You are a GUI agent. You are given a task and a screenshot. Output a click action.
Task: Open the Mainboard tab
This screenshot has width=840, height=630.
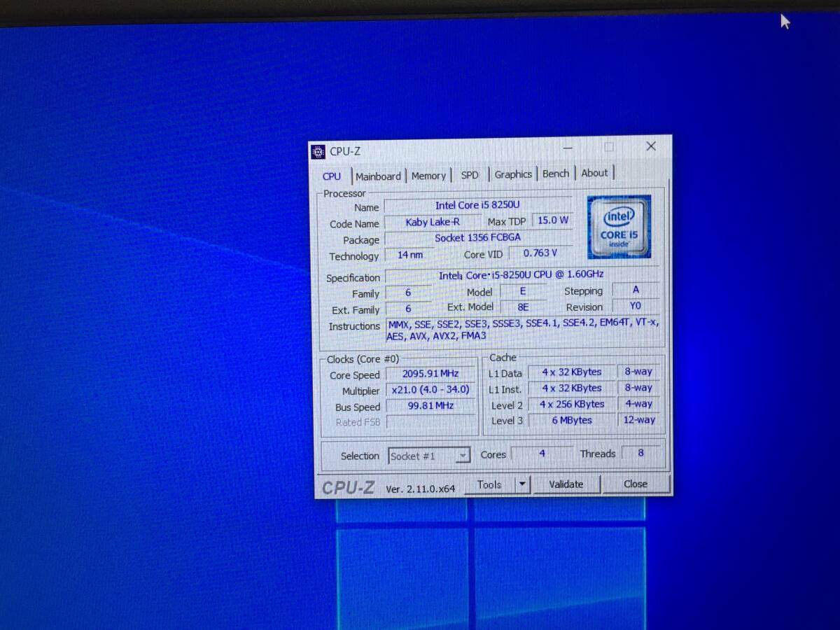pos(378,176)
